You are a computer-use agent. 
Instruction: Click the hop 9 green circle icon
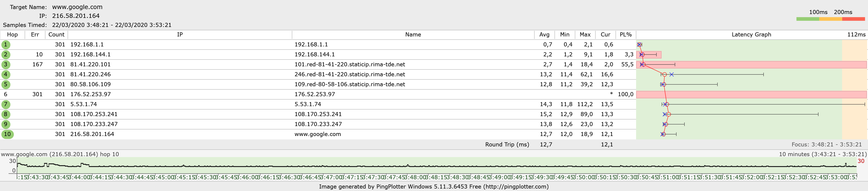pos(6,124)
